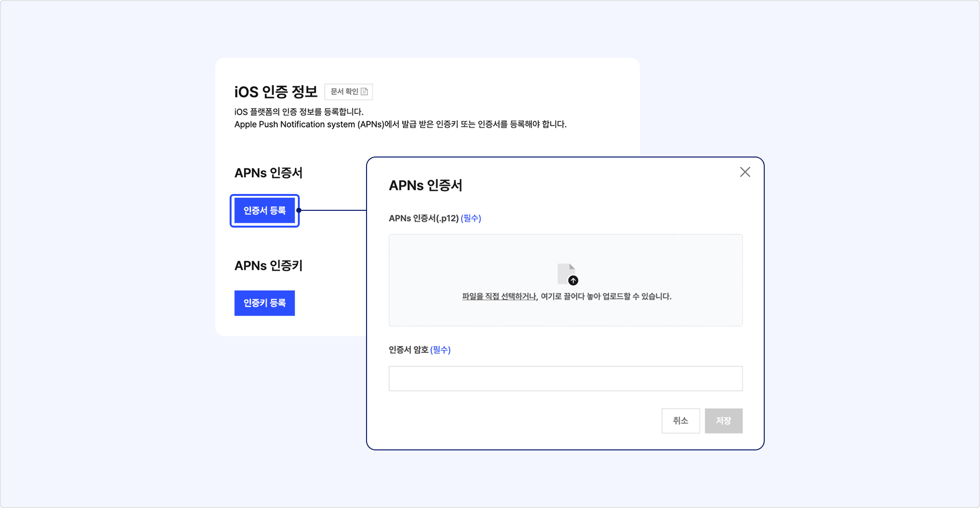Click the Apple Push Notification system description text

tap(400, 124)
